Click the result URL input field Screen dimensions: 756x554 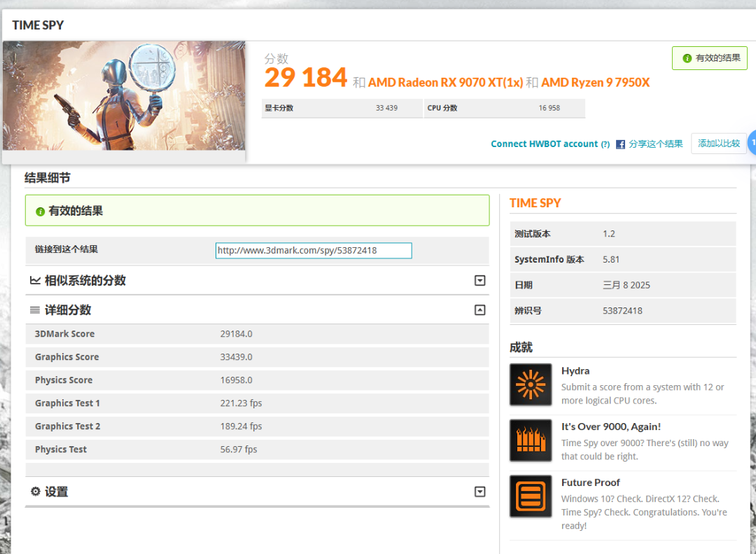click(x=313, y=250)
